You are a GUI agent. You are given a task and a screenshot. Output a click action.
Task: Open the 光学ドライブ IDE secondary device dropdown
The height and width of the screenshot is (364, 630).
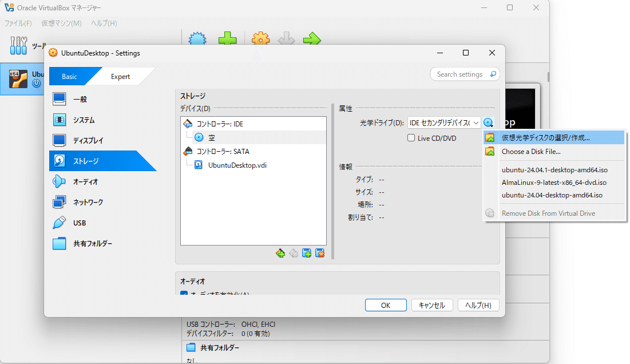point(444,122)
